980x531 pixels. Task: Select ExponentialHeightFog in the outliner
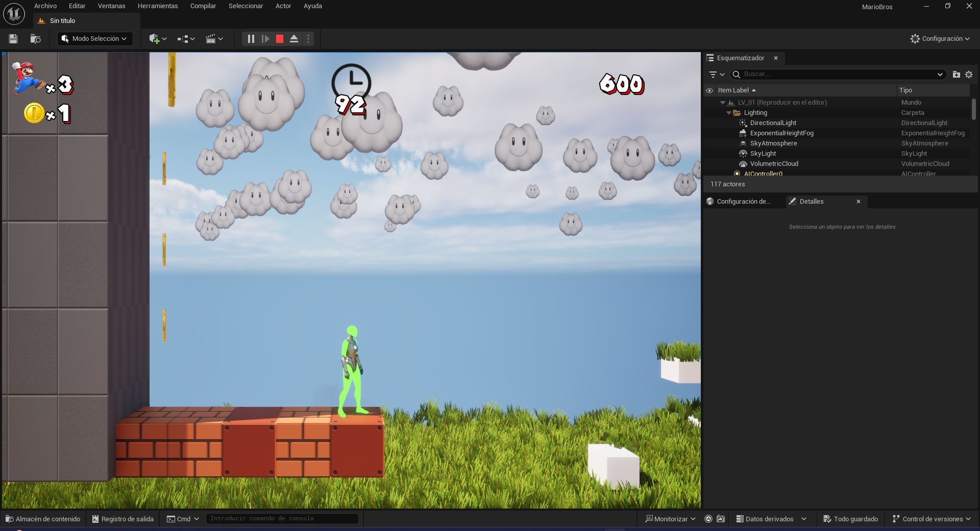(x=837, y=133)
